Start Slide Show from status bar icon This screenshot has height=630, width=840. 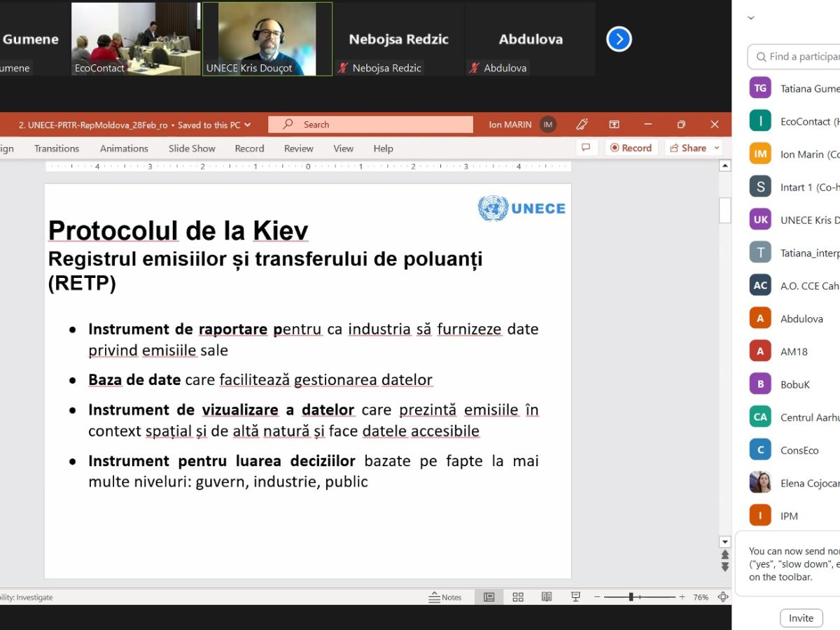point(575,597)
